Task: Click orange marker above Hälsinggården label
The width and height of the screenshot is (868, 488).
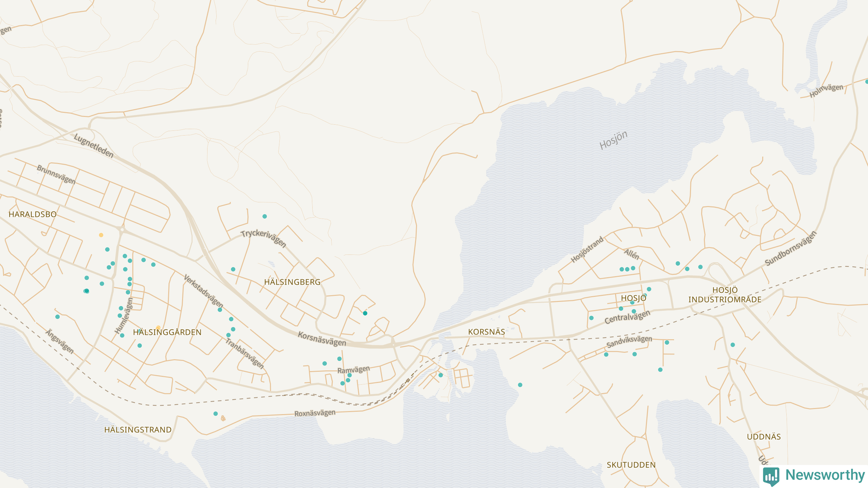Action: tap(158, 328)
